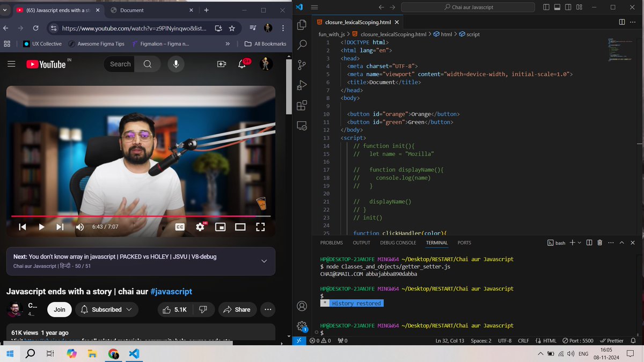Open the #javascript hashtag link

tap(171, 291)
